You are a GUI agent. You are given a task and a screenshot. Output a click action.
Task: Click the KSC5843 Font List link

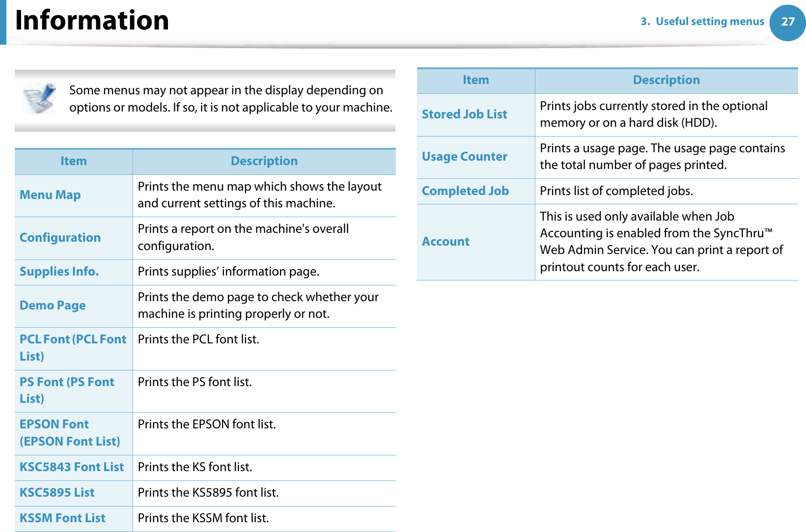coord(72,467)
